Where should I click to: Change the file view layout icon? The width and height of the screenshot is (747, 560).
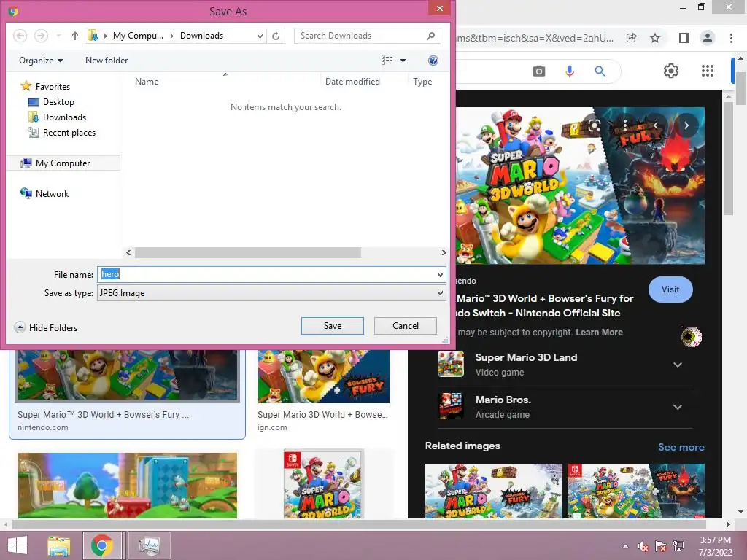(387, 61)
